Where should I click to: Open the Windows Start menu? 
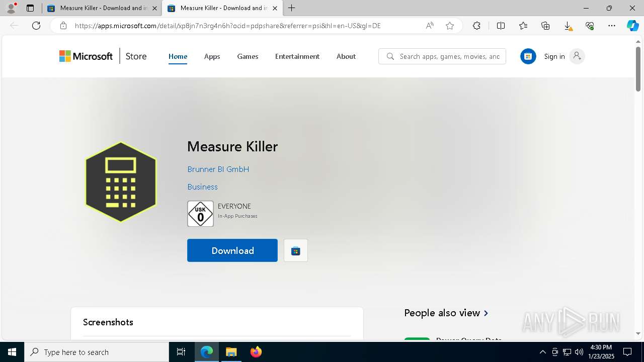tap(12, 352)
